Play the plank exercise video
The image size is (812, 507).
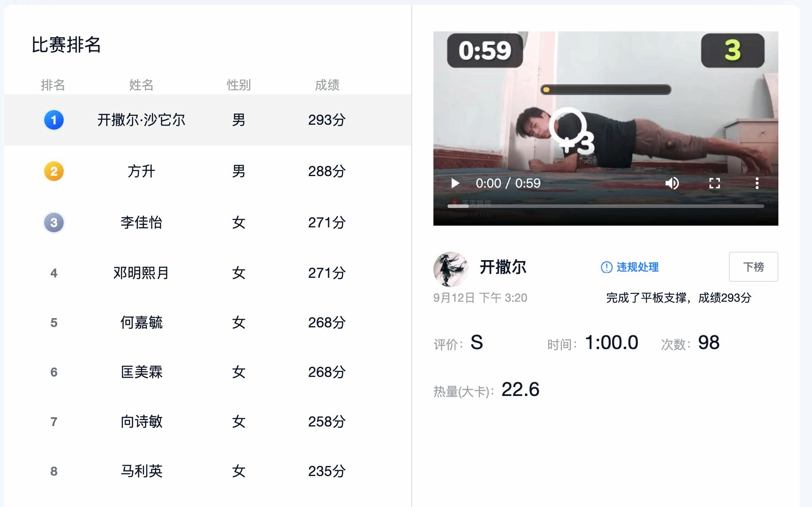(455, 183)
